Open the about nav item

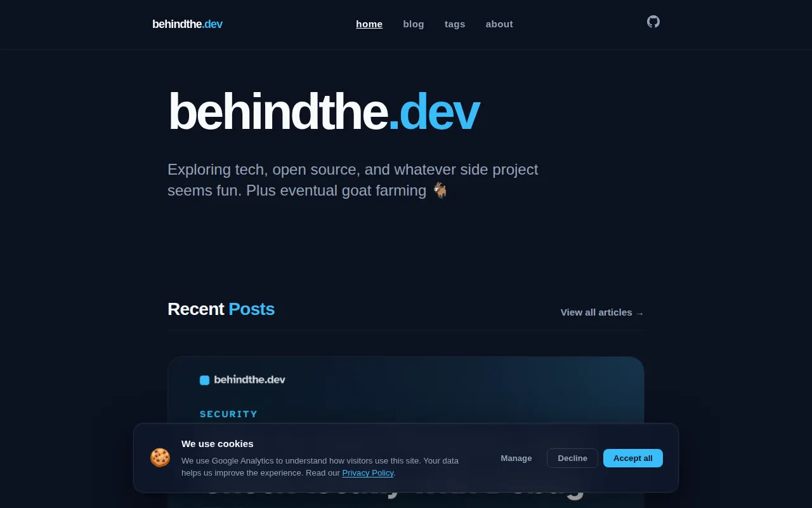click(x=499, y=24)
